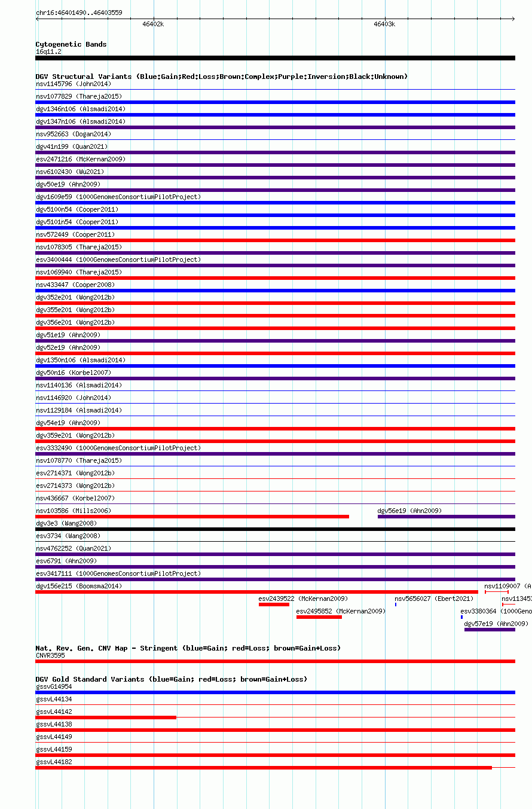The height and width of the screenshot is (809, 532).
Task: Click the 46402k ruler position label
Action: click(x=153, y=24)
